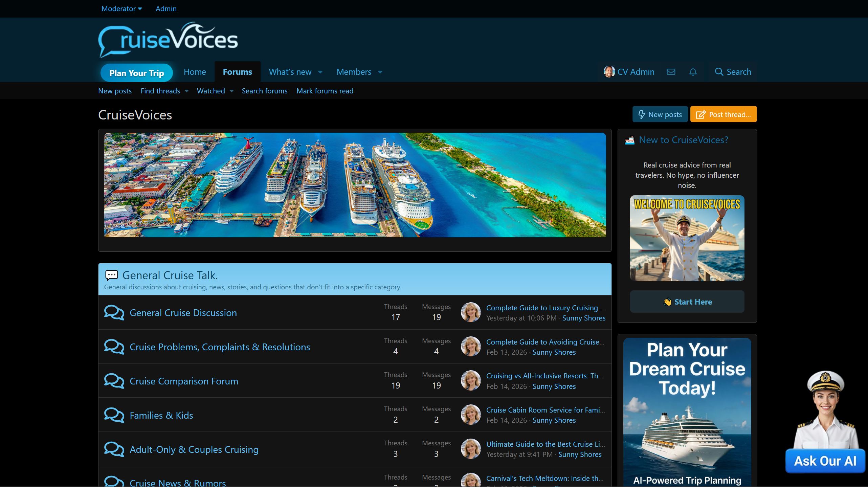Screen dimensions: 868x487
Task: Click the ship icon next to New to CruiseVoices
Action: coord(629,140)
